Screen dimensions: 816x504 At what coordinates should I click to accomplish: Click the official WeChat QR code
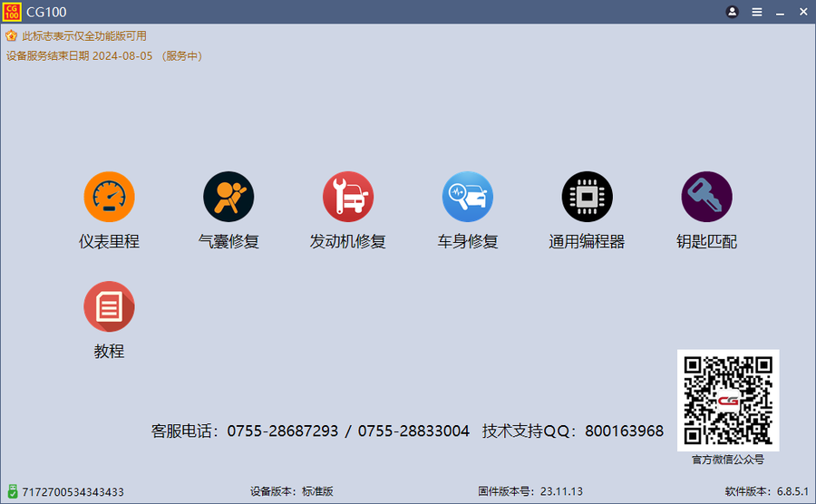coord(728,400)
